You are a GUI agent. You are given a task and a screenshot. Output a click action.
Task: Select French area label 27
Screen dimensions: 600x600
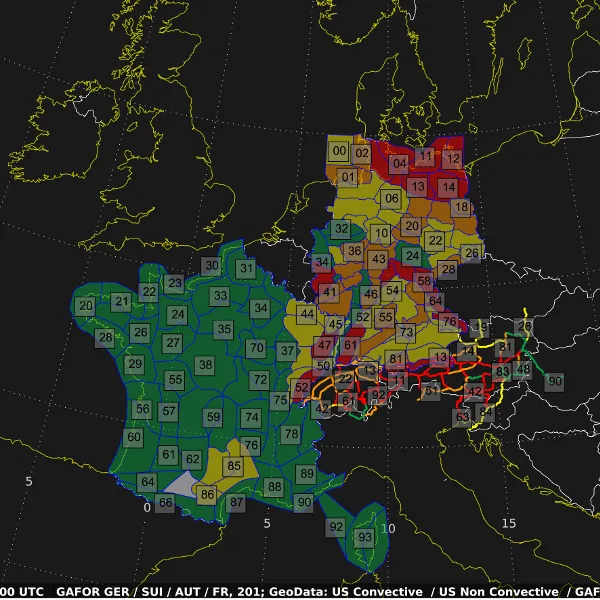(172, 343)
